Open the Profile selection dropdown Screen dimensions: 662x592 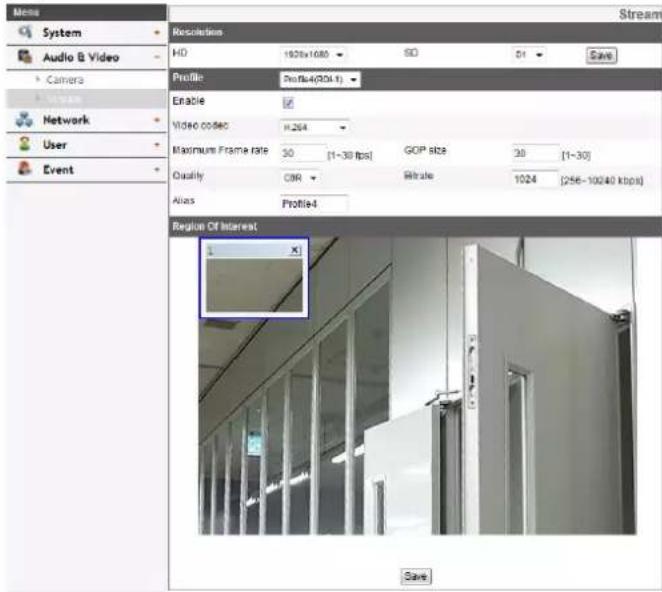pyautogui.click(x=320, y=79)
